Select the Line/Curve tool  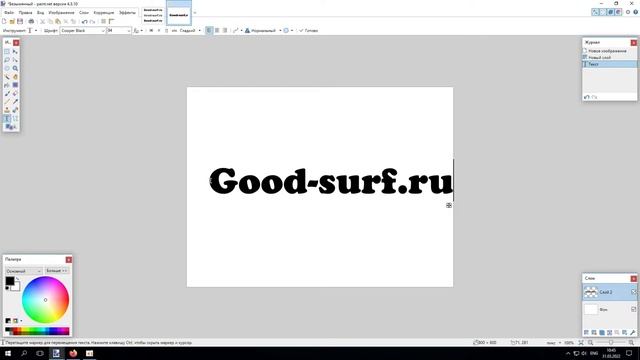tap(15, 118)
